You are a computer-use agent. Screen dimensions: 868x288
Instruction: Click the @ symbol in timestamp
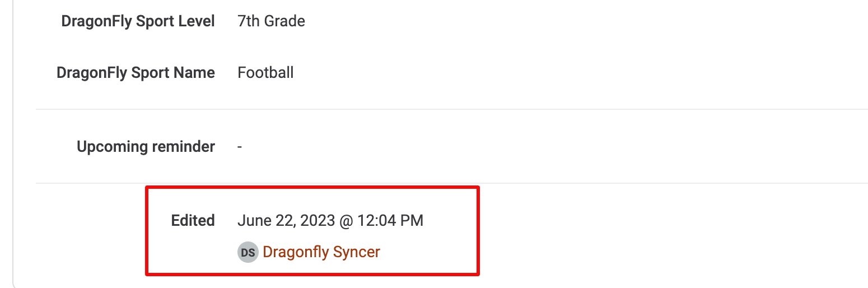[345, 221]
